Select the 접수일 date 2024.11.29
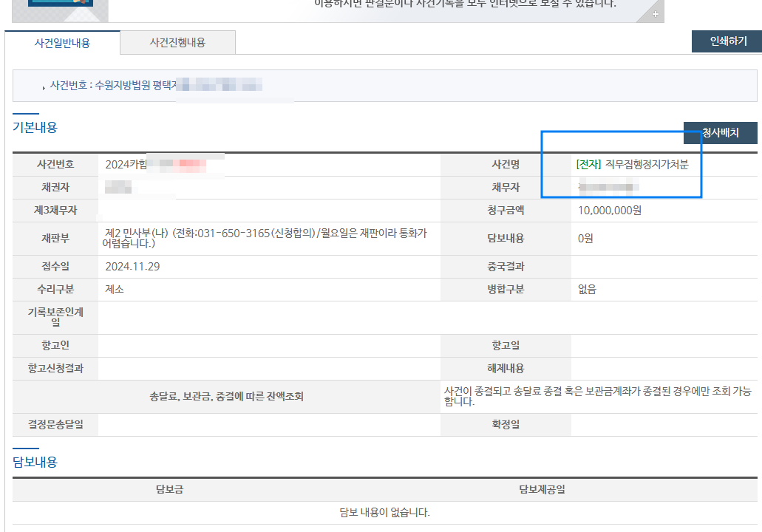 (133, 266)
